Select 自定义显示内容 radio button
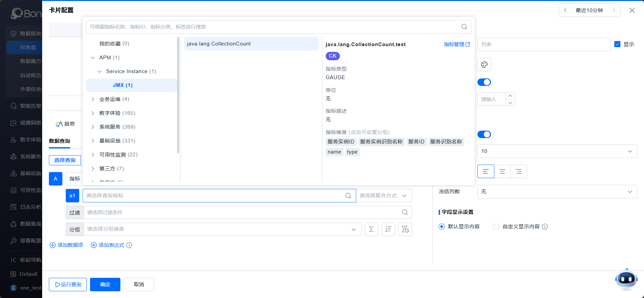Image resolution: width=644 pixels, height=298 pixels. [x=496, y=227]
